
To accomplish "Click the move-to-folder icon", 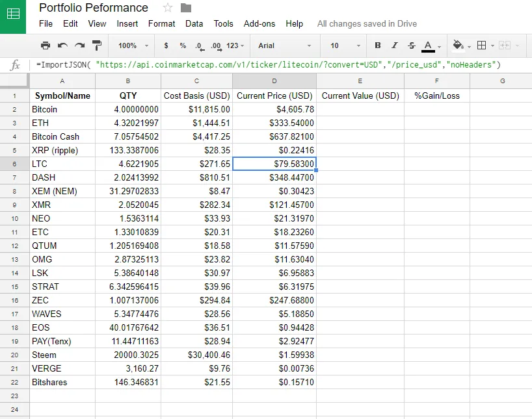I will pyautogui.click(x=186, y=7).
